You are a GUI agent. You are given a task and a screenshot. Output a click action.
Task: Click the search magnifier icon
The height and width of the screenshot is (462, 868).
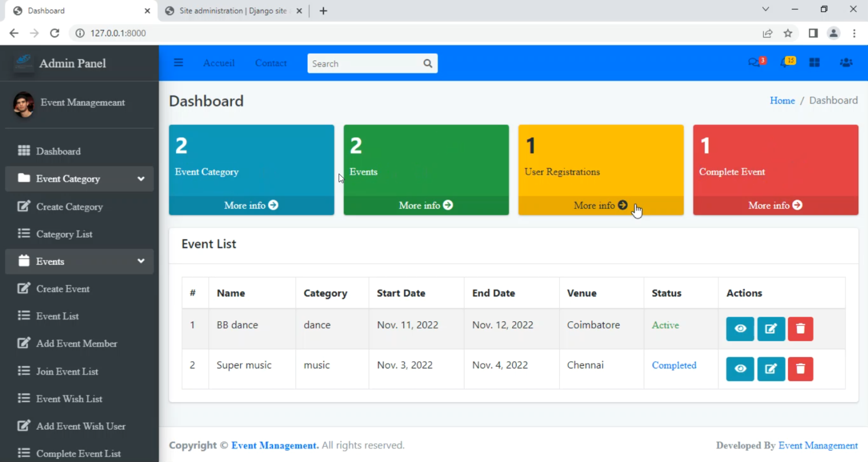428,64
